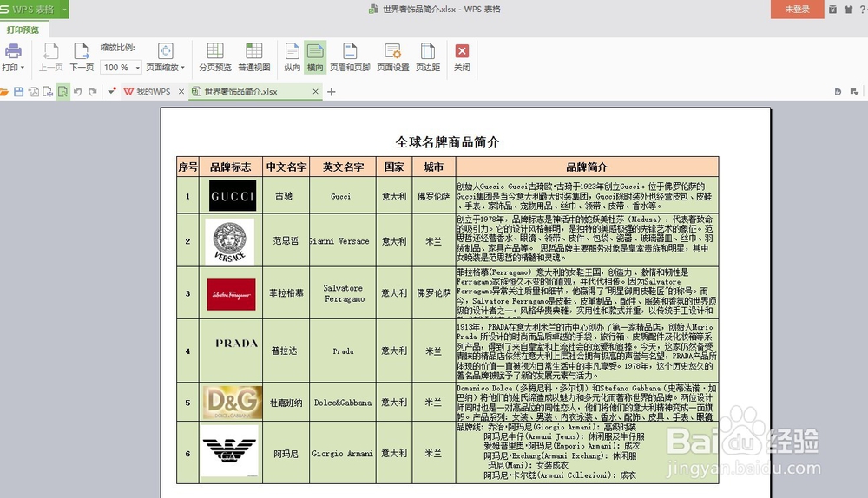The image size is (868, 498).
Task: Expand the WPS 表格 menu arrow
Action: click(64, 10)
